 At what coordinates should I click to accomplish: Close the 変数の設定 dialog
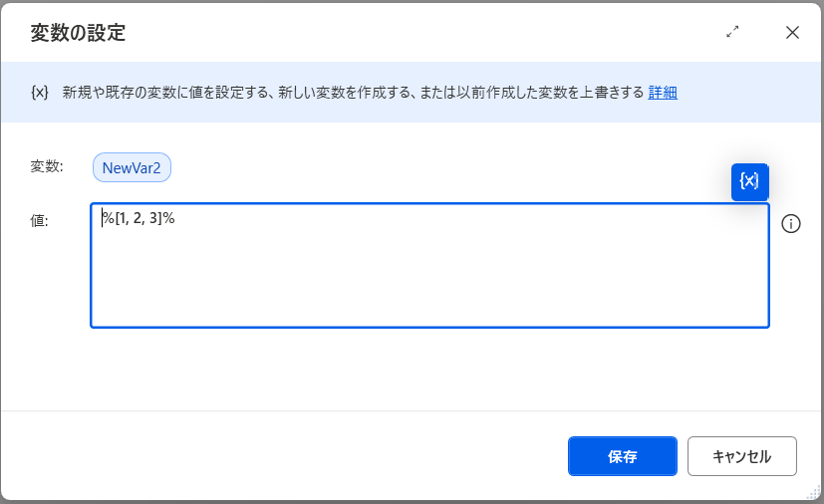[792, 32]
